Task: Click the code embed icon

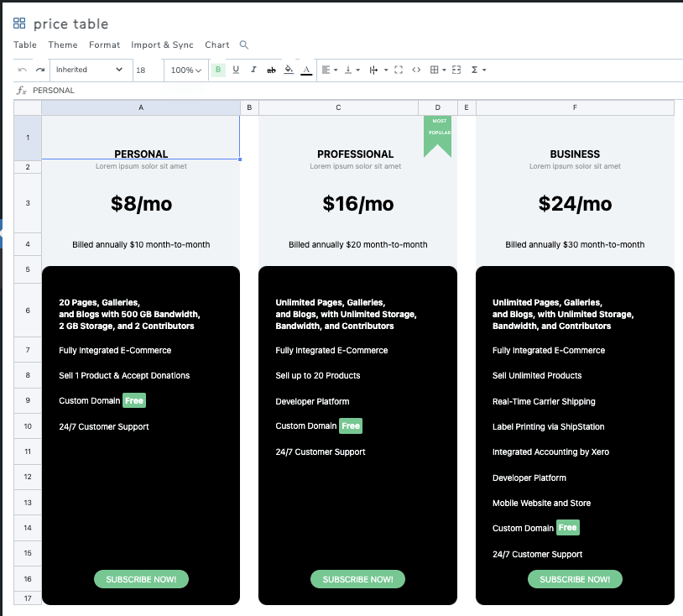Action: pos(416,70)
